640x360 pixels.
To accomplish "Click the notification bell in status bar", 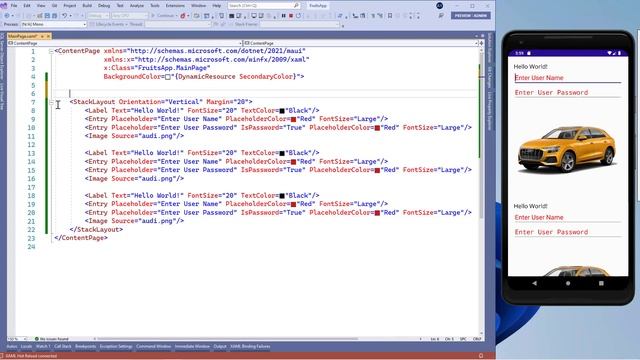I will 480,356.
